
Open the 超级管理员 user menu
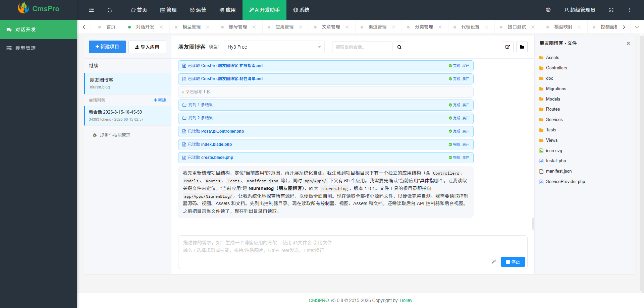click(580, 10)
